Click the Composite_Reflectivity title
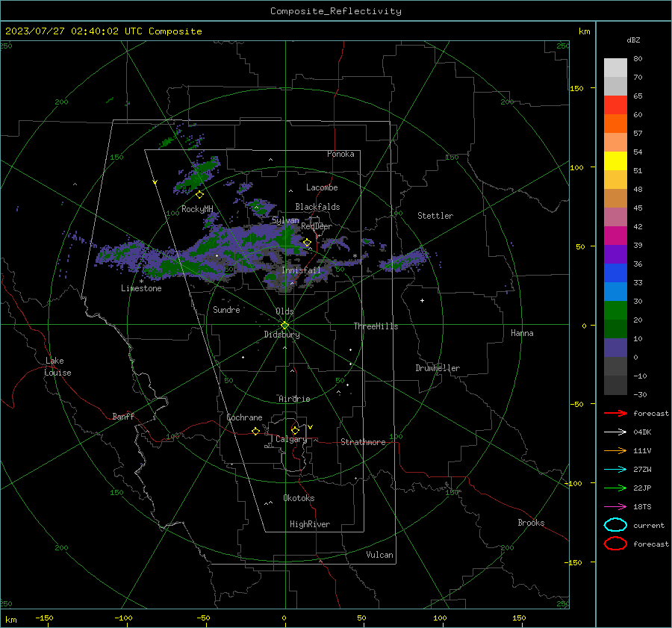The height and width of the screenshot is (628, 672). point(335,11)
